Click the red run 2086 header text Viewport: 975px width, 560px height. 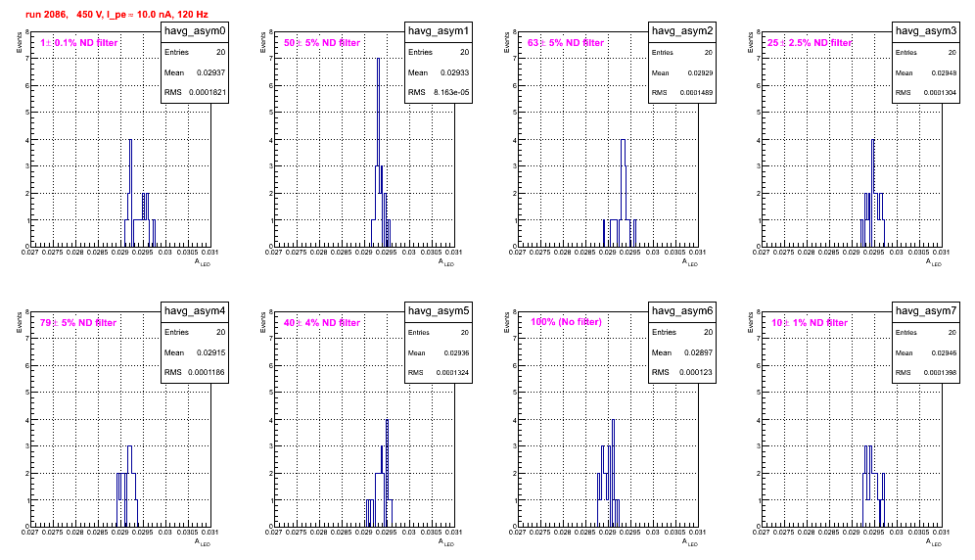(116, 15)
